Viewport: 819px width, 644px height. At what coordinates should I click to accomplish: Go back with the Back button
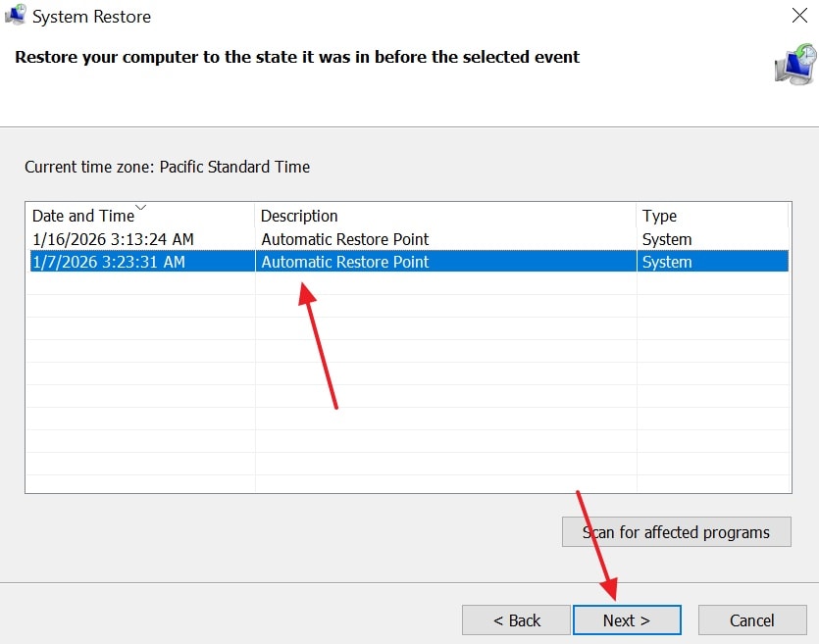tap(516, 619)
